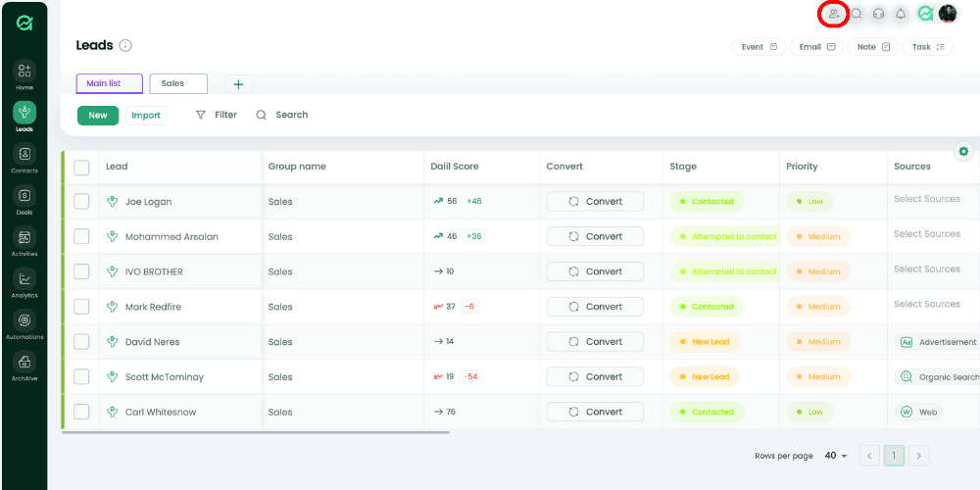Show the Leads info icon
The height and width of the screenshot is (490, 980).
125,46
